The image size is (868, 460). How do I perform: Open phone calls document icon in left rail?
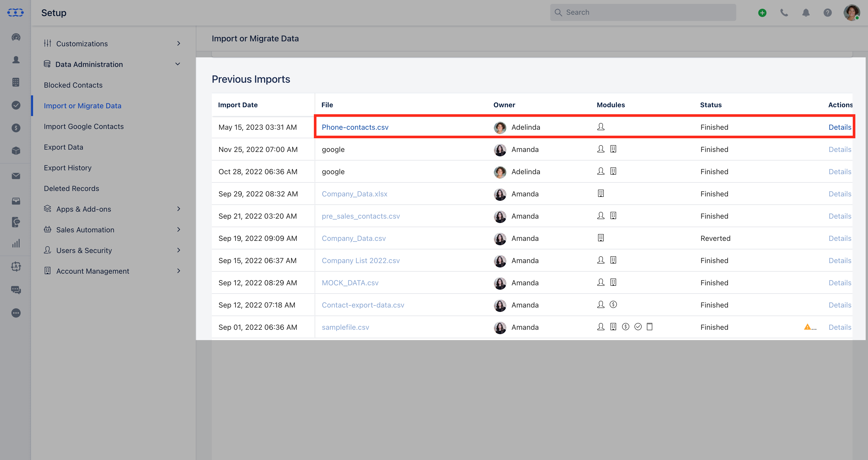coord(16,222)
